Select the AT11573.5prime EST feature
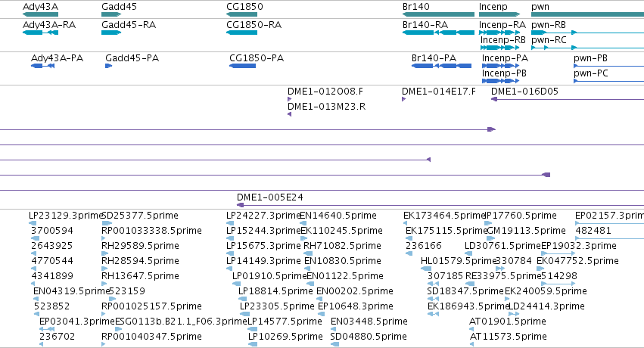This screenshot has height=348, width=644. [x=471, y=344]
